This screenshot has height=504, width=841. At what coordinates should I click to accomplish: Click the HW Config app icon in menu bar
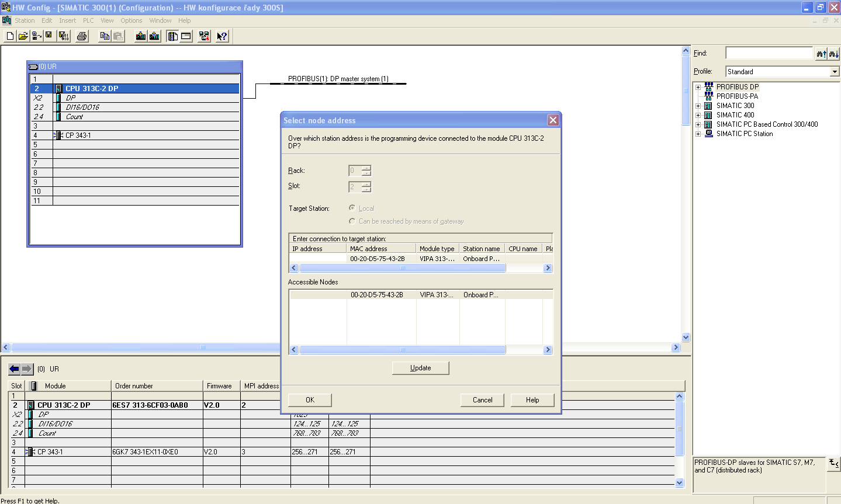[6, 20]
